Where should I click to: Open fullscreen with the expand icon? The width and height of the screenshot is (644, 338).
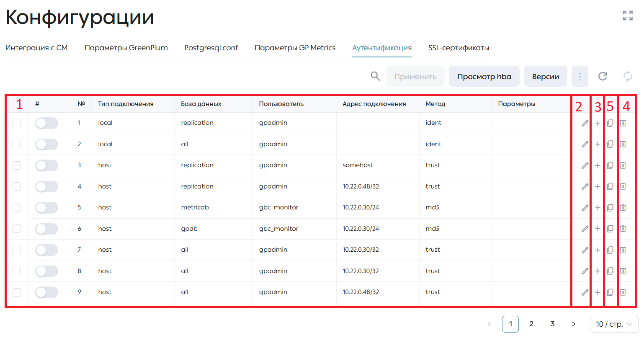point(628,15)
